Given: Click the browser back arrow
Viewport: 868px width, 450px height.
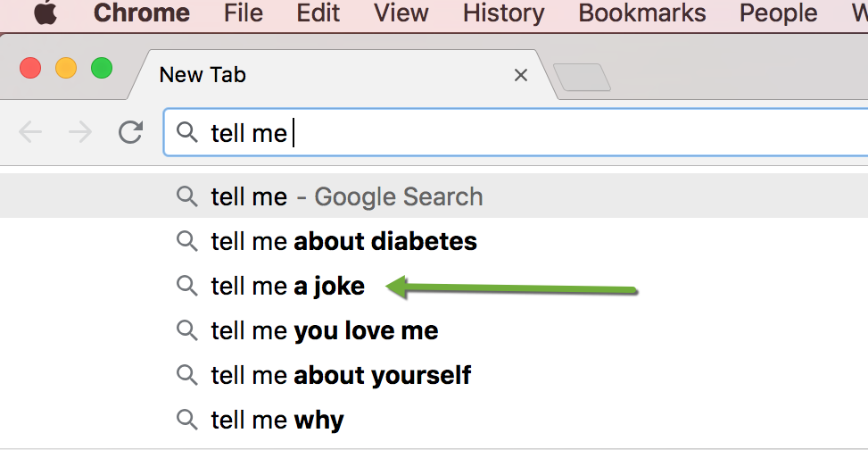Looking at the screenshot, I should coord(30,133).
